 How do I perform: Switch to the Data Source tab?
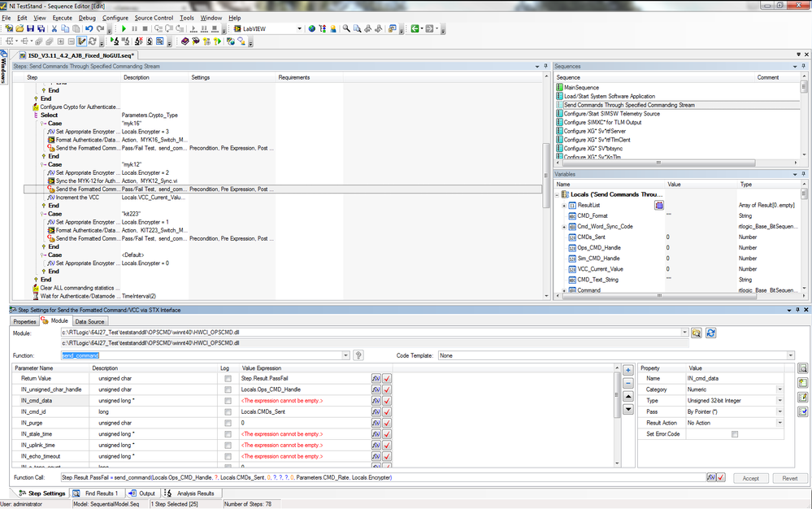coord(89,321)
